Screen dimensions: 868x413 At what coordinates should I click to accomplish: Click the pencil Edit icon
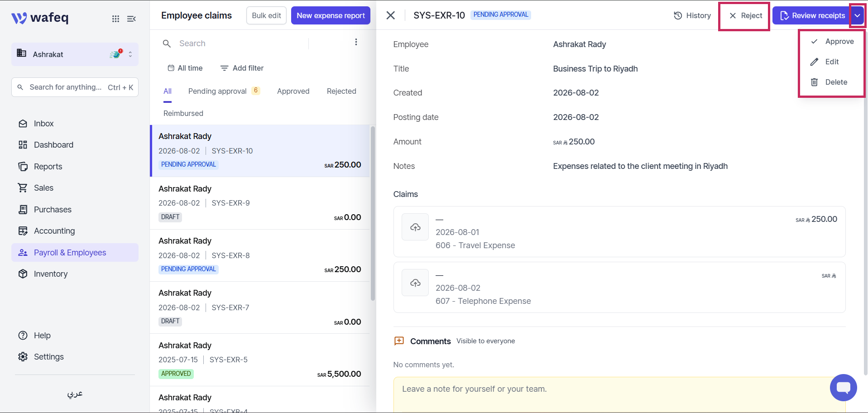[814, 62]
